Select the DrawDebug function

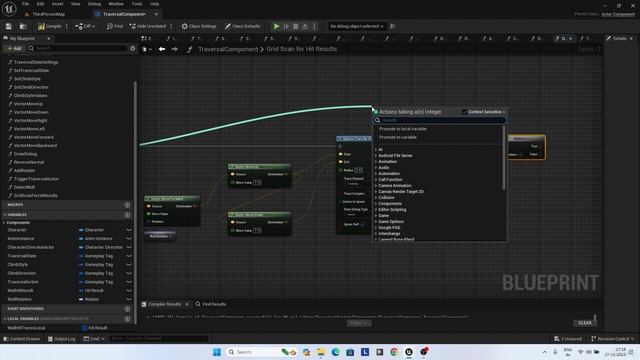point(25,154)
